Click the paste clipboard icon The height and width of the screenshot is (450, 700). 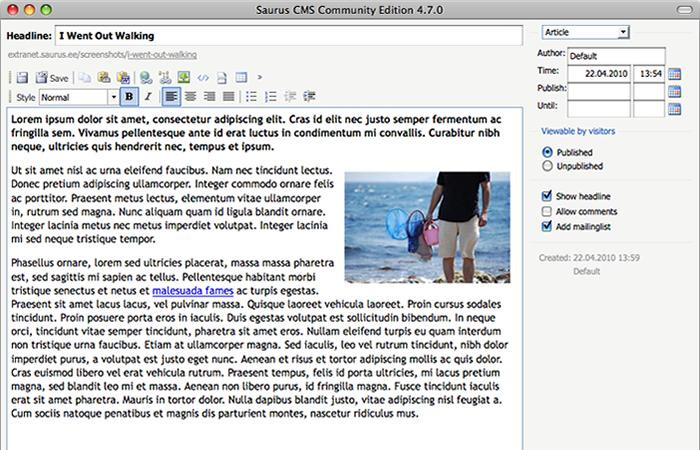(x=104, y=78)
